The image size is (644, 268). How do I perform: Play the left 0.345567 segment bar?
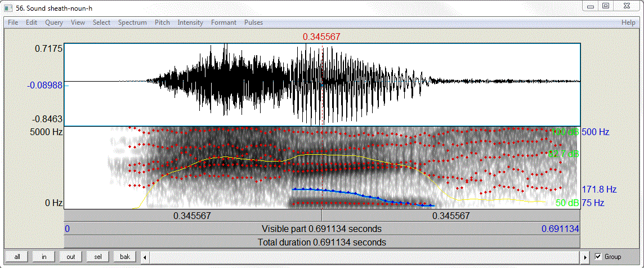(193, 216)
